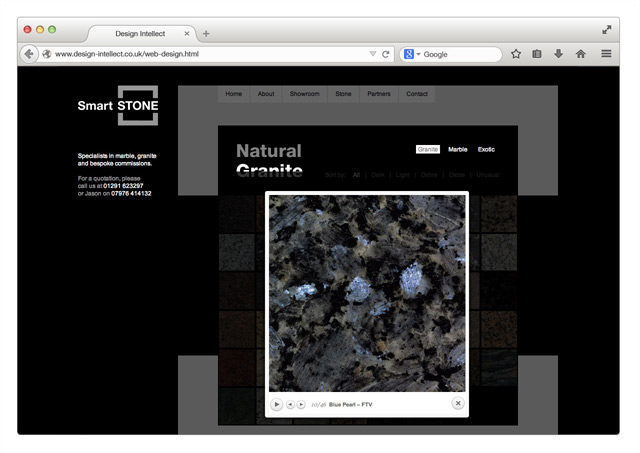Image resolution: width=640 pixels, height=453 pixels.
Task: Go to previous stone image
Action: tap(291, 404)
